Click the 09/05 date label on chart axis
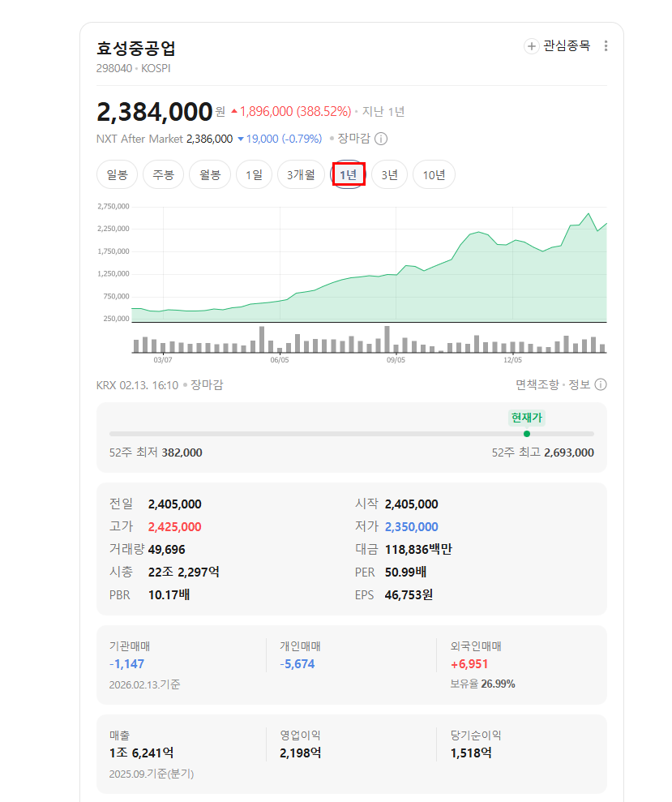The height and width of the screenshot is (802, 672). tap(396, 360)
